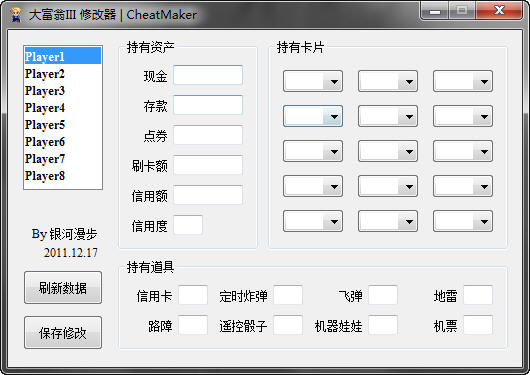Screen dimensions: 530x375
Task: Open third-row left card dropdown
Action: (x=313, y=151)
